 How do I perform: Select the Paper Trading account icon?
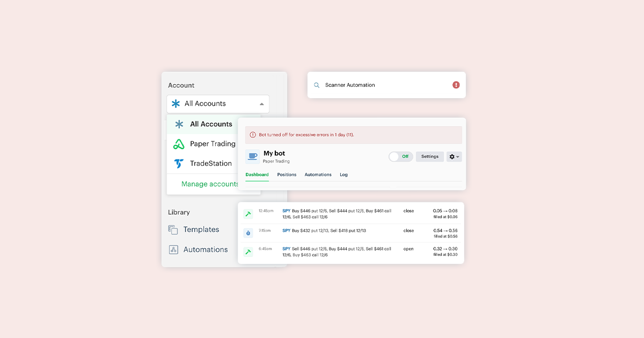coord(179,143)
